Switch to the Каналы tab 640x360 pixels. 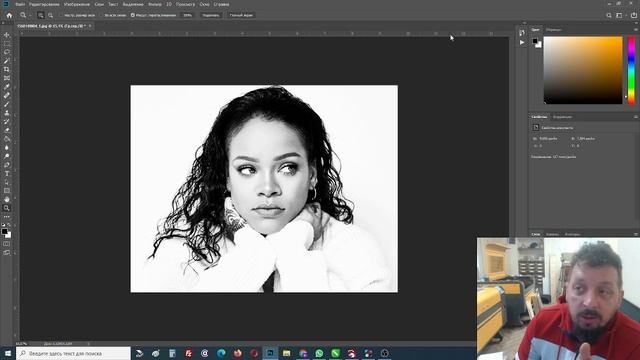pos(552,234)
